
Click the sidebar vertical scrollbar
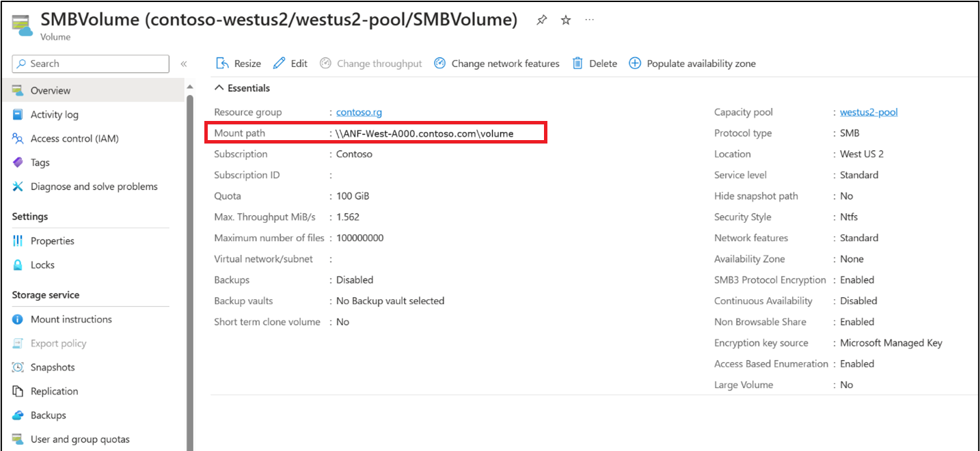190,273
